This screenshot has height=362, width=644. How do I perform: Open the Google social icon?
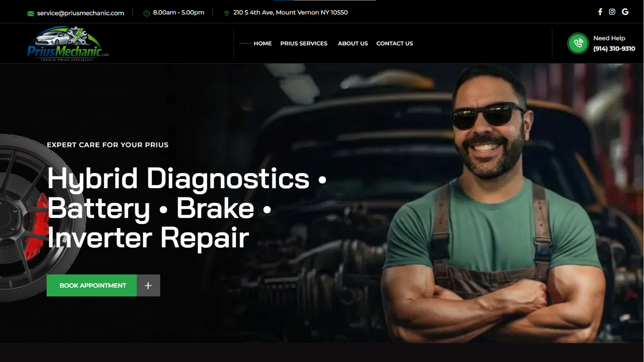pyautogui.click(x=625, y=12)
